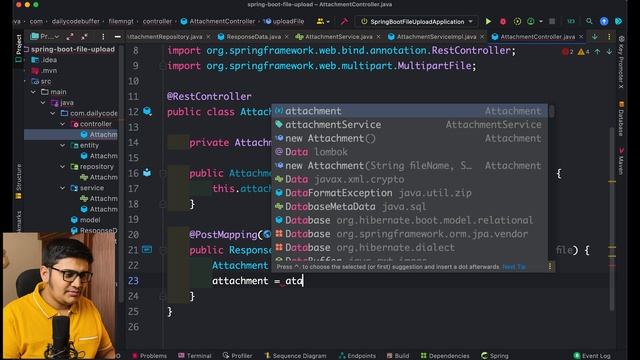Viewport: 640px width, 360px height.
Task: Open Problems tool window
Action: point(149,356)
